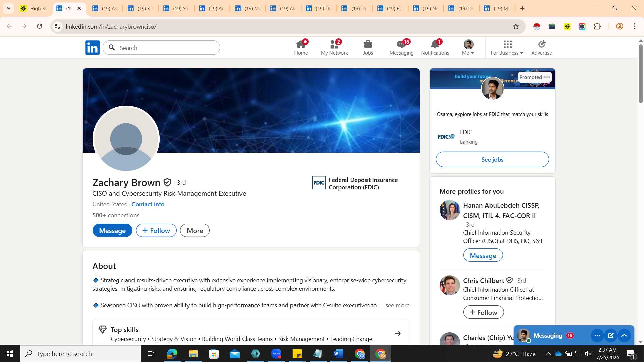The image size is (644, 362).
Task: Open Hanan AbuLebdeh profile picture
Action: point(449,210)
